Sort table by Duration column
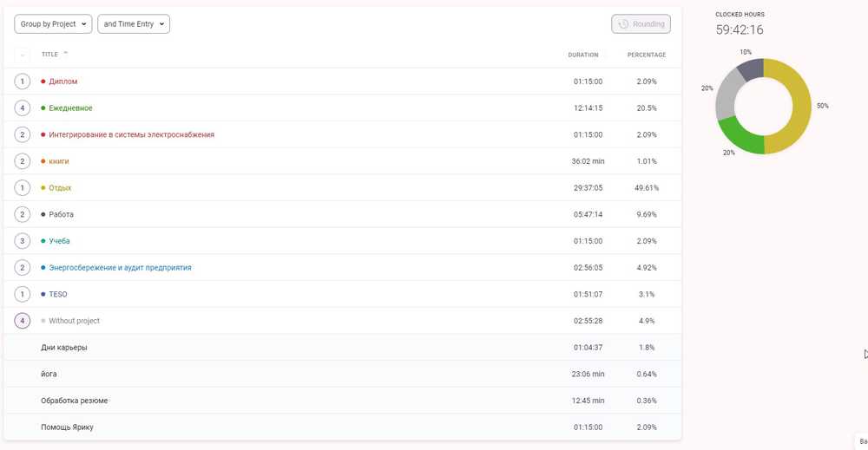Viewport: 868px width, 450px height. click(x=582, y=55)
